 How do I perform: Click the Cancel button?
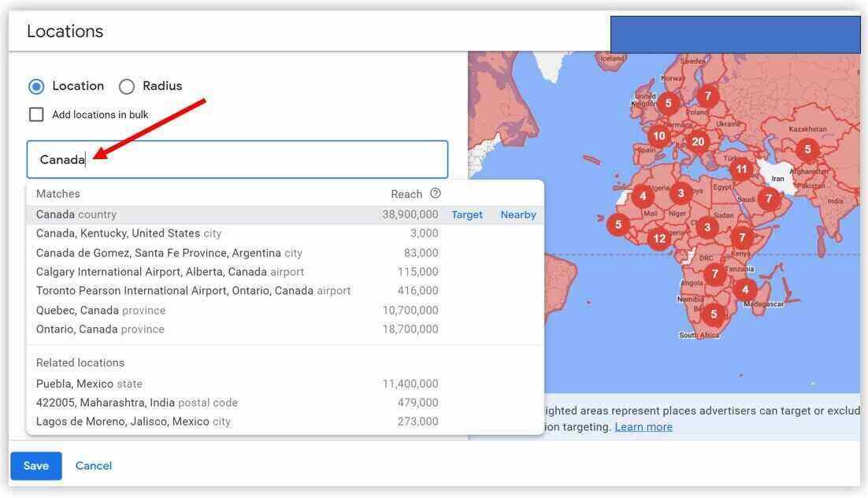point(94,466)
